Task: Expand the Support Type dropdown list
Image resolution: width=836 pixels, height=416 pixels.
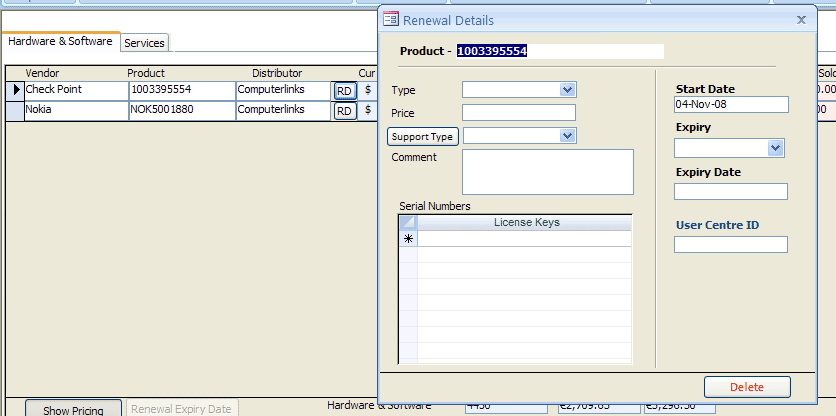Action: click(x=568, y=136)
